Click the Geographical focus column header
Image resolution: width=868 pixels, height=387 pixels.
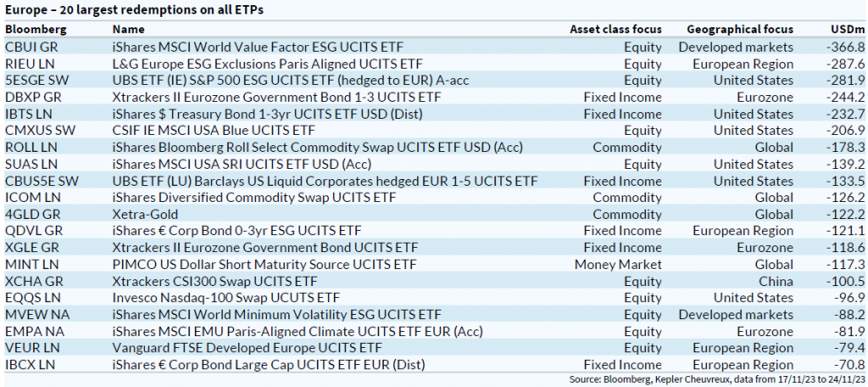point(740,30)
